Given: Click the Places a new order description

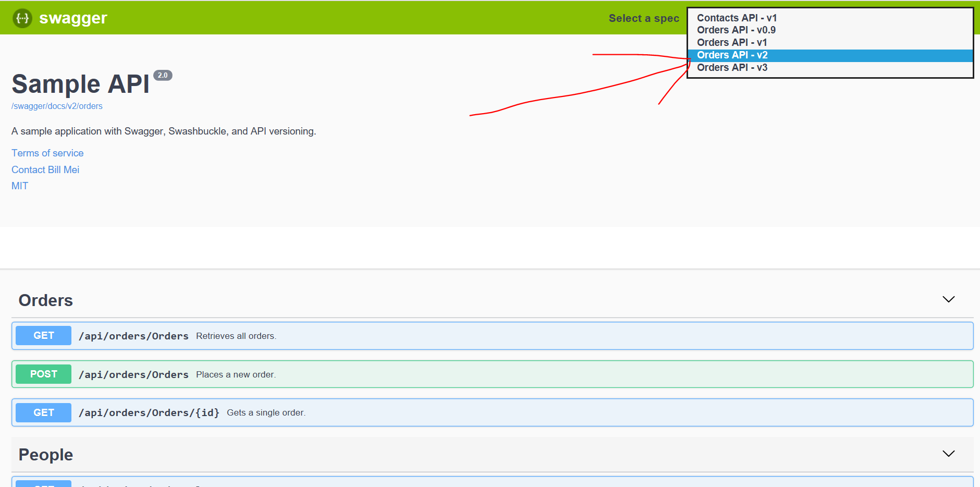Looking at the screenshot, I should (x=236, y=375).
